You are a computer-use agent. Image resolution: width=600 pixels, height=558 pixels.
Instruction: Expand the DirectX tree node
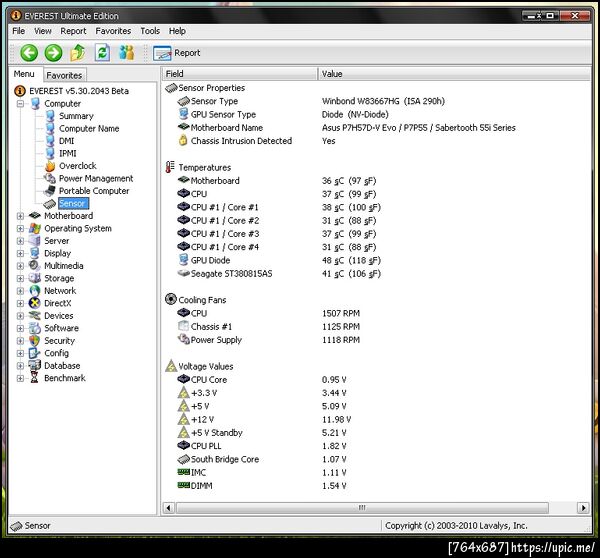pyautogui.click(x=20, y=303)
